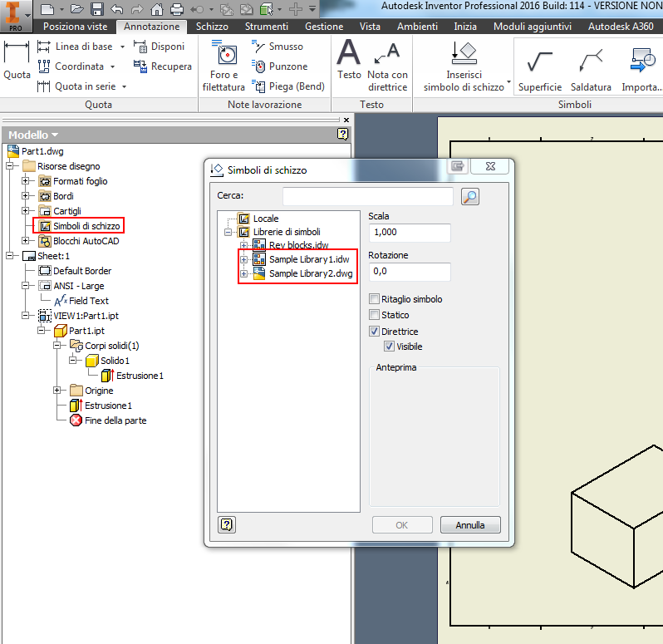The image size is (663, 644).
Task: Click the Recupera retrieve tool
Action: 162,66
